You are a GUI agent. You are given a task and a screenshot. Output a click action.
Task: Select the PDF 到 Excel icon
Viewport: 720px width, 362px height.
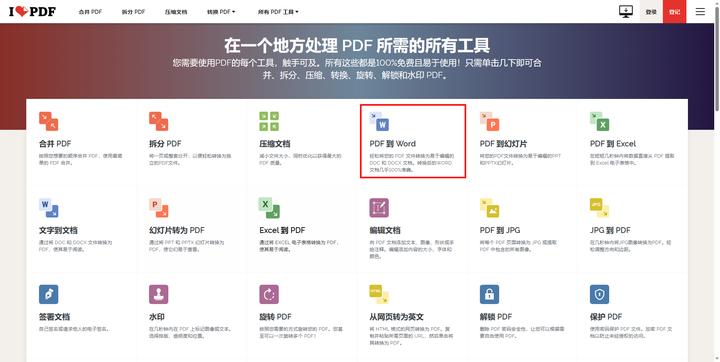pyautogui.click(x=600, y=121)
